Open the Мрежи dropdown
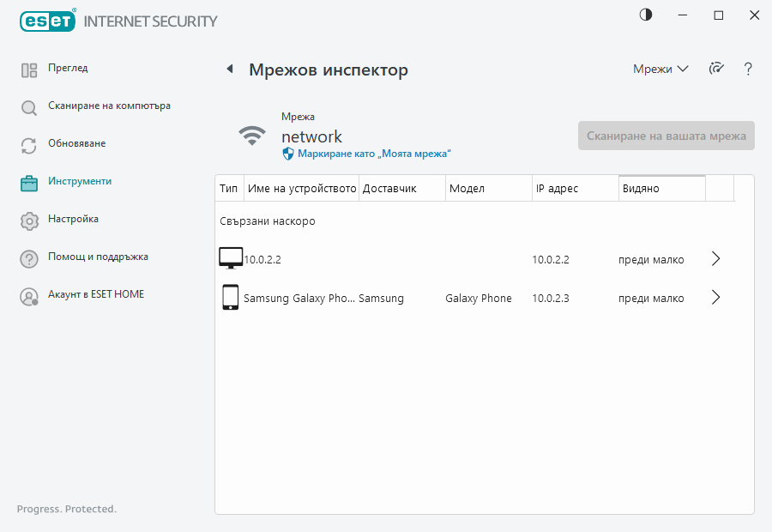 659,69
